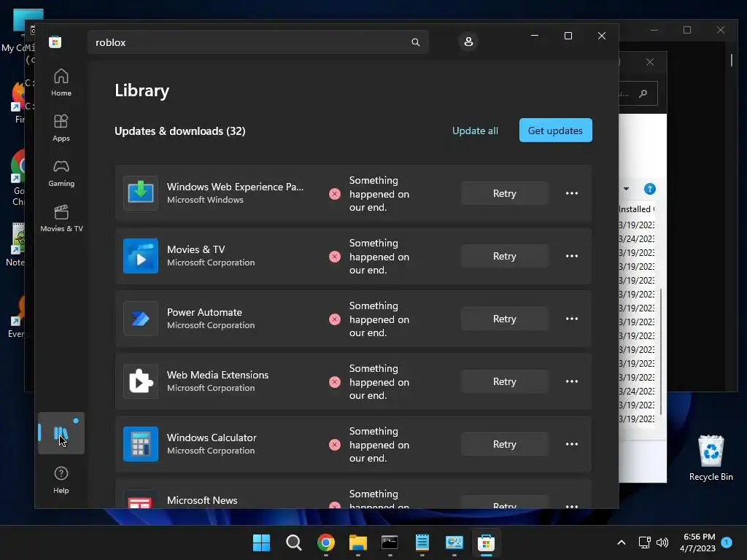The height and width of the screenshot is (560, 747).
Task: Click the Microsoft Store taskbar icon
Action: 486,542
